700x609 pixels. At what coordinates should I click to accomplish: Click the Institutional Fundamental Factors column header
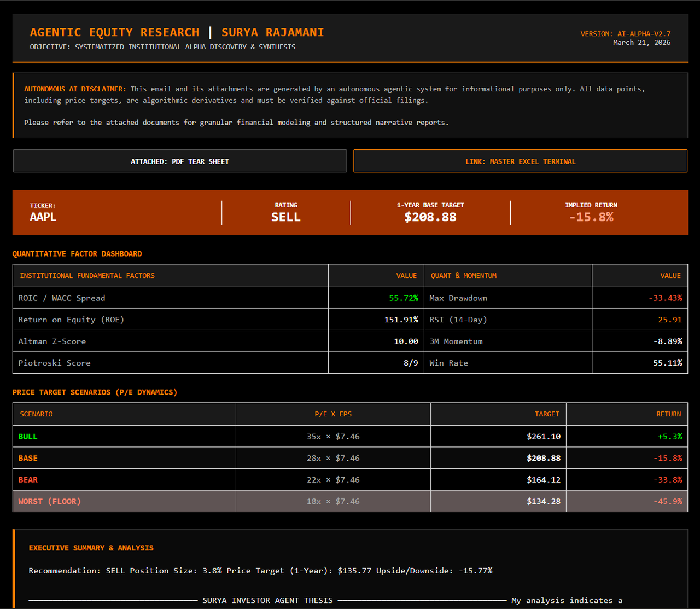[87, 276]
